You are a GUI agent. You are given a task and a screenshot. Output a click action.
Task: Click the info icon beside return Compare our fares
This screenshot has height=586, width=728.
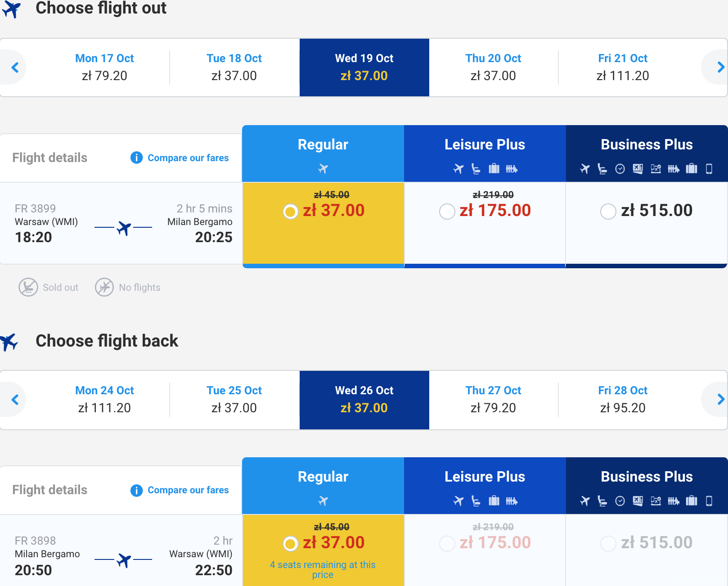(136, 490)
